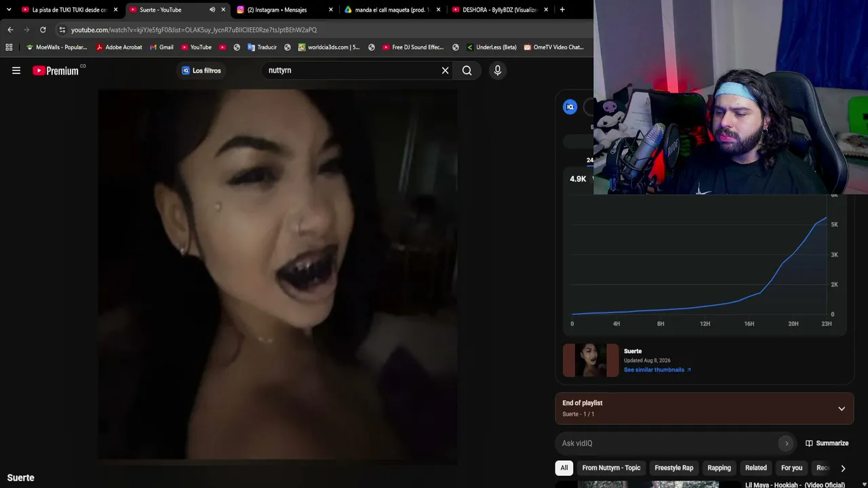Open YouTube bookmark
Screen dimensions: 868x488
click(196, 47)
